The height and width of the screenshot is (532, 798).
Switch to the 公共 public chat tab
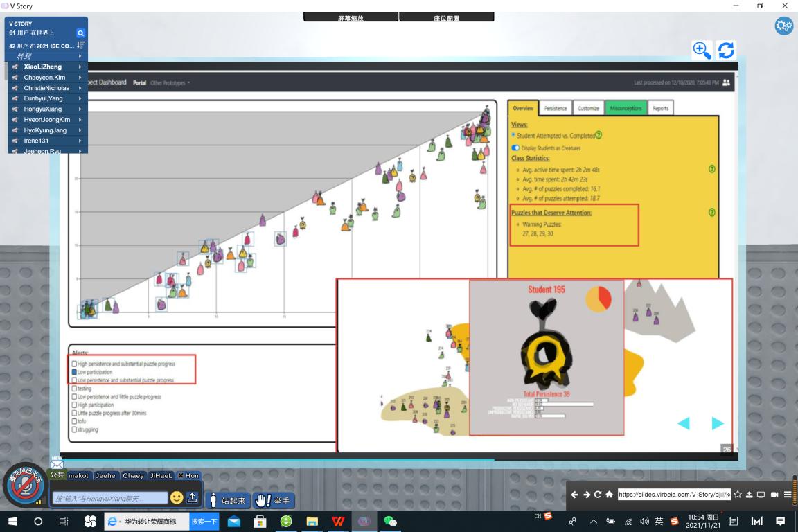[57, 475]
